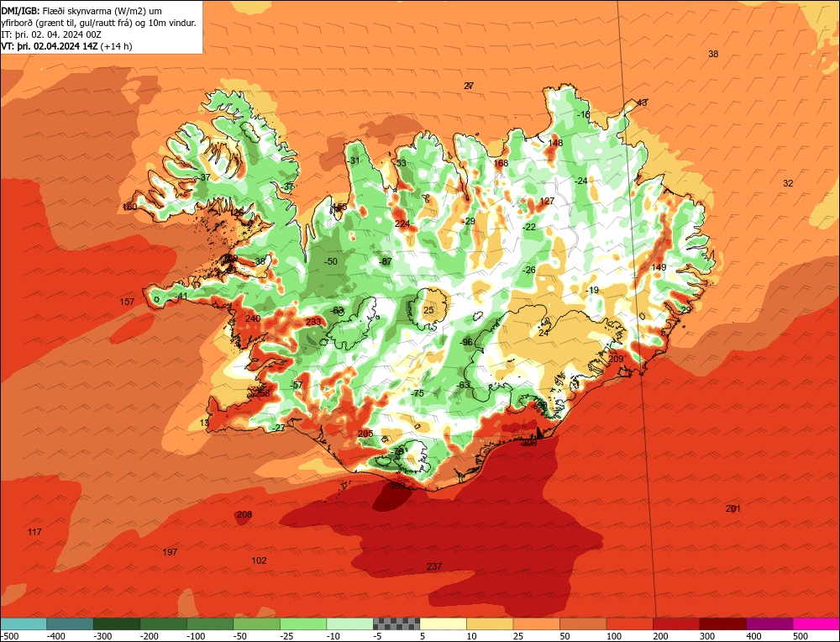
Task: Select the value 25 inside the Hofsjökull glacier outline
Action: click(428, 310)
